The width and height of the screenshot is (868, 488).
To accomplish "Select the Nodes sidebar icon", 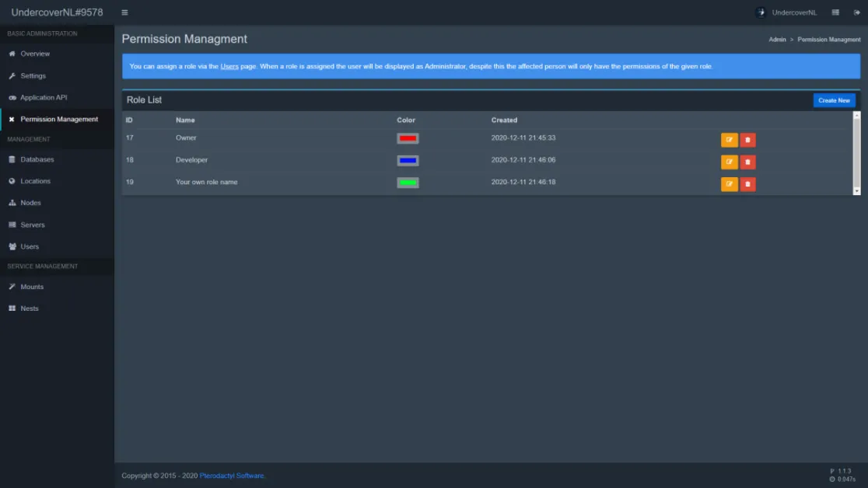I will [x=11, y=203].
